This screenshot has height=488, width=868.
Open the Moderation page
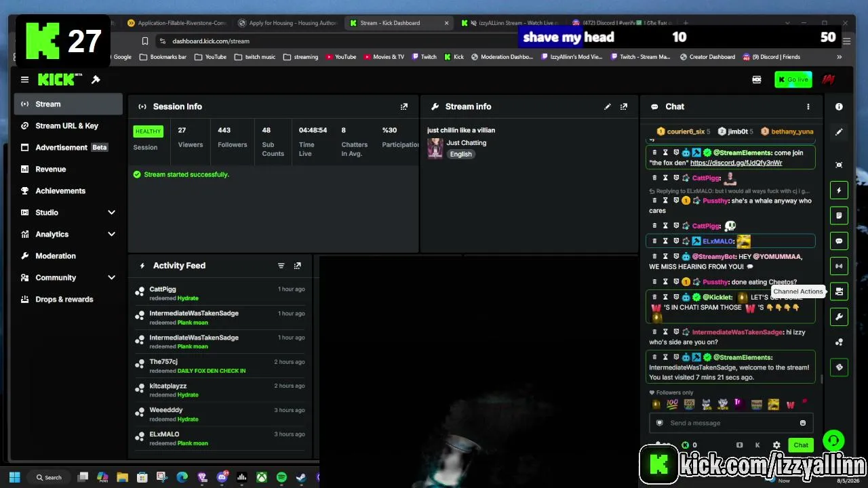point(68,256)
